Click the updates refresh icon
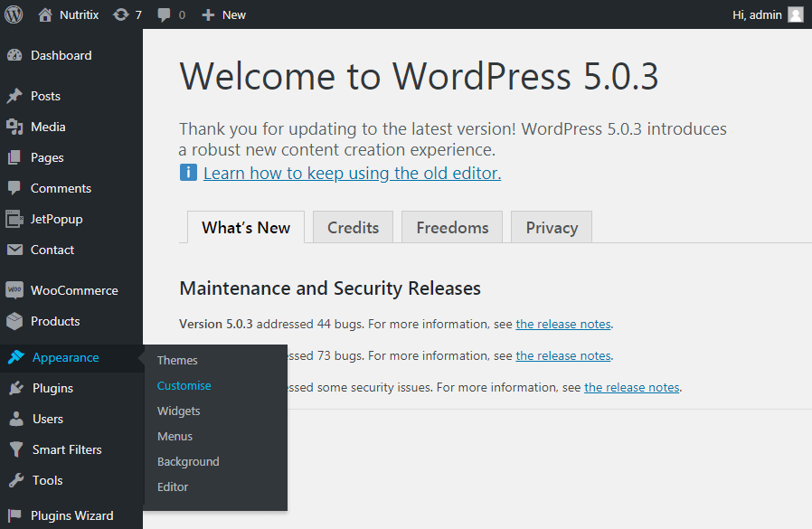The width and height of the screenshot is (812, 529). point(120,14)
